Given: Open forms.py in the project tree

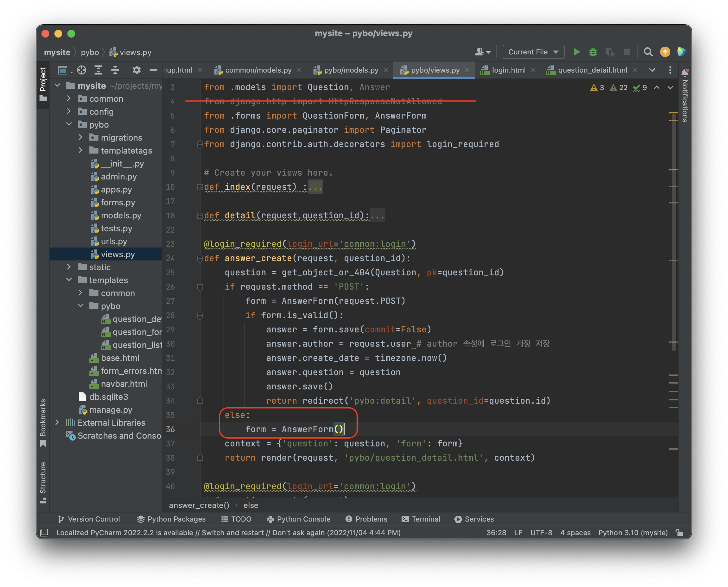Looking at the screenshot, I should (x=118, y=202).
